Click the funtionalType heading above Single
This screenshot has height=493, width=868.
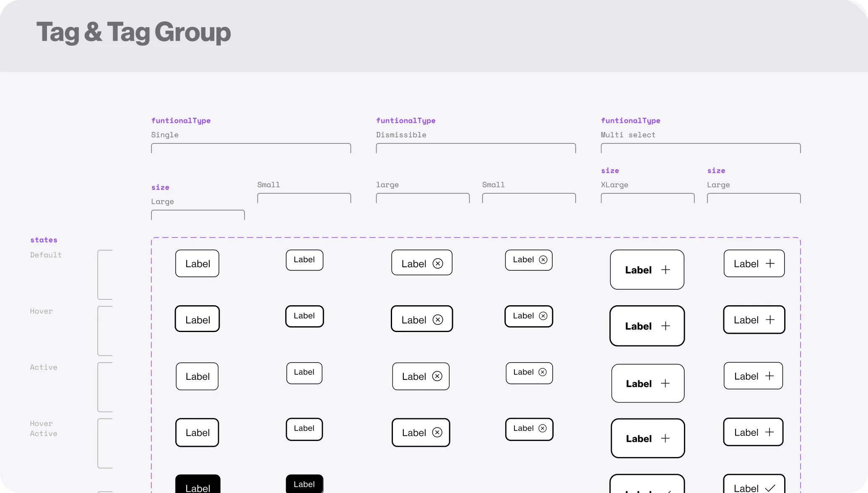coord(181,121)
